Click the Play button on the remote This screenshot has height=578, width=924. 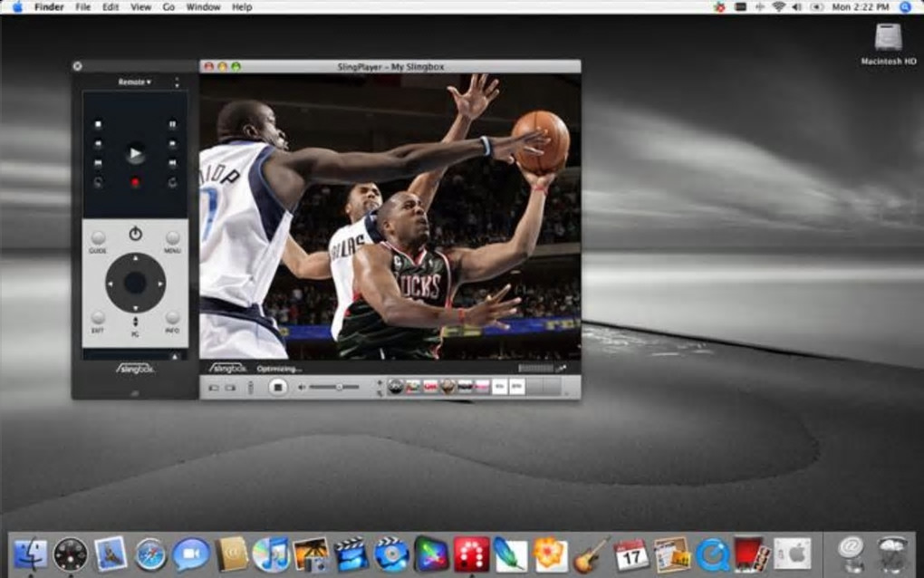coord(135,154)
